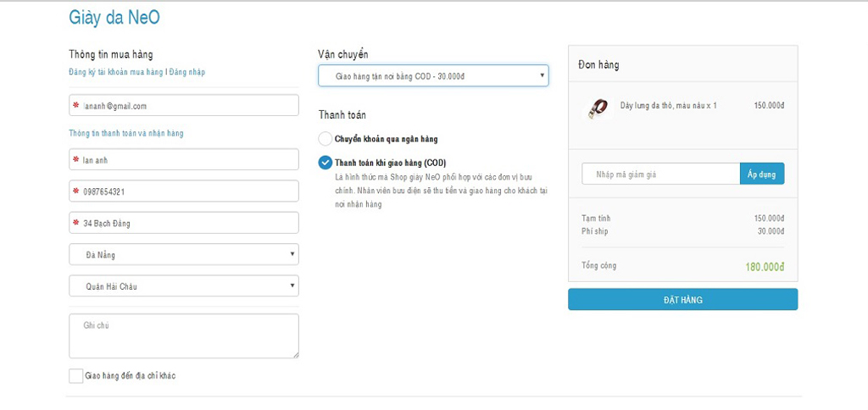
Task: Click the Tạm tính label
Action: [x=596, y=219]
